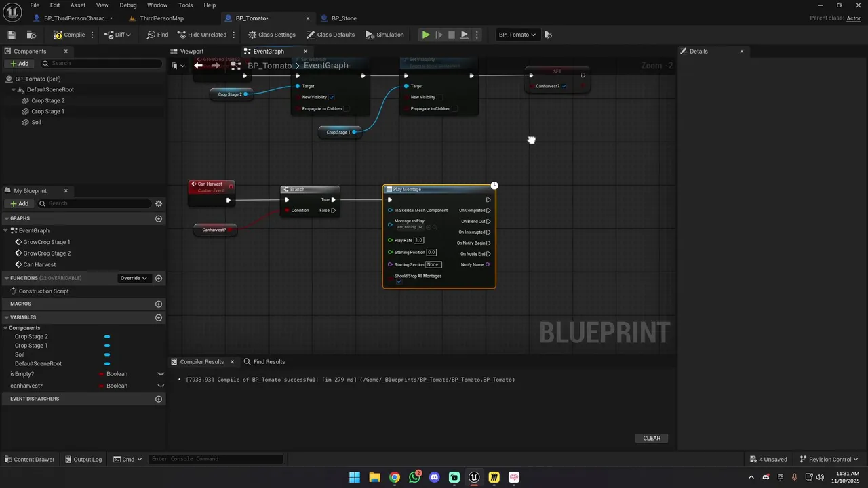
Task: Add a new function with the plus icon
Action: click(159, 278)
